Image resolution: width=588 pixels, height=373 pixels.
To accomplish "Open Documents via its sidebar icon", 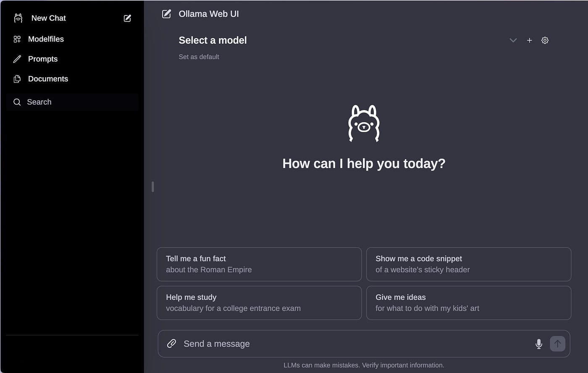I will point(17,79).
